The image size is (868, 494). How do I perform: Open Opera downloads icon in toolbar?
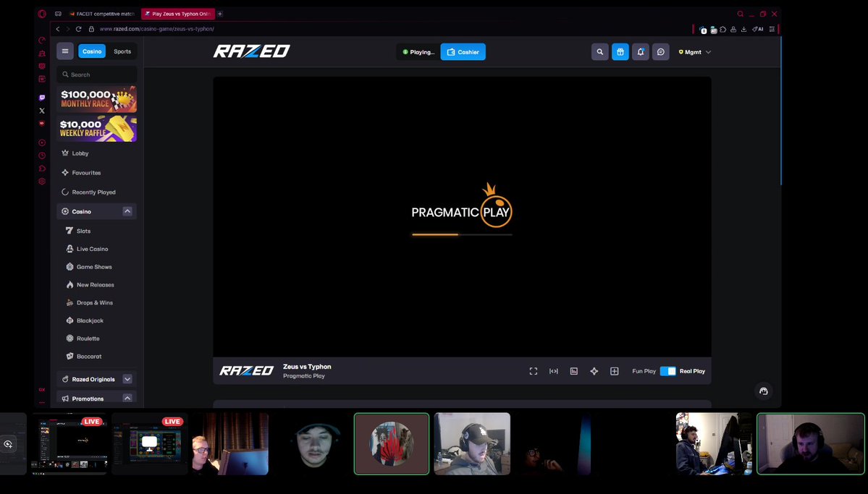point(743,30)
